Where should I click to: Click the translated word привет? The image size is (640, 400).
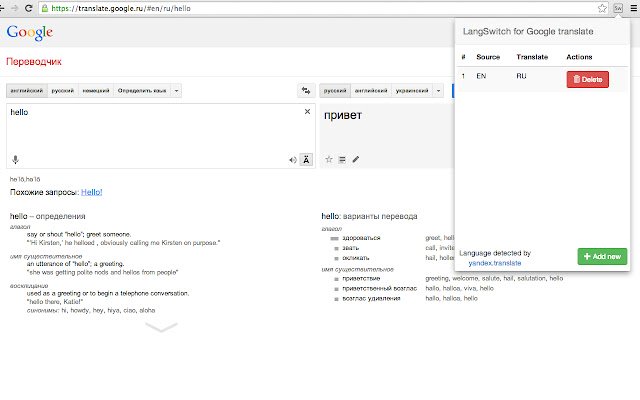pos(343,115)
